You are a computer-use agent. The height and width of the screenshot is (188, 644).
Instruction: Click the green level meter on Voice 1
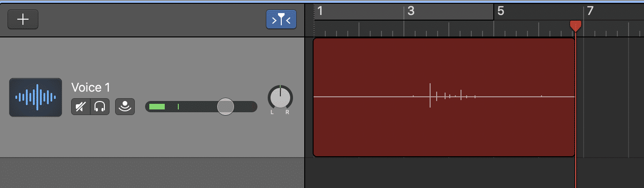(157, 107)
